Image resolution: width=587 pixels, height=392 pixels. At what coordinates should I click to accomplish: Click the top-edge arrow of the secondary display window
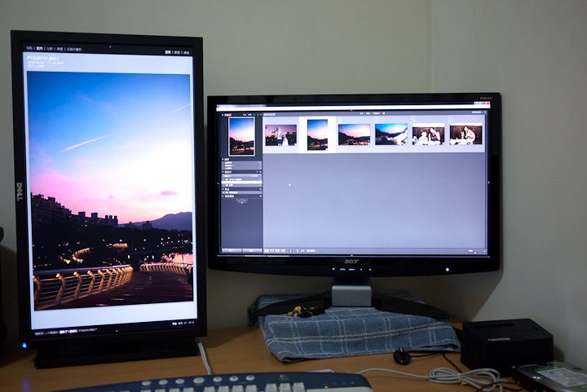(110, 46)
